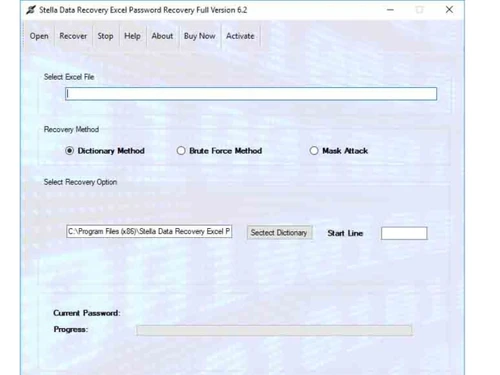Image resolution: width=500 pixels, height=375 pixels.
Task: Click the 'Recovery Method' group label
Action: click(x=71, y=129)
